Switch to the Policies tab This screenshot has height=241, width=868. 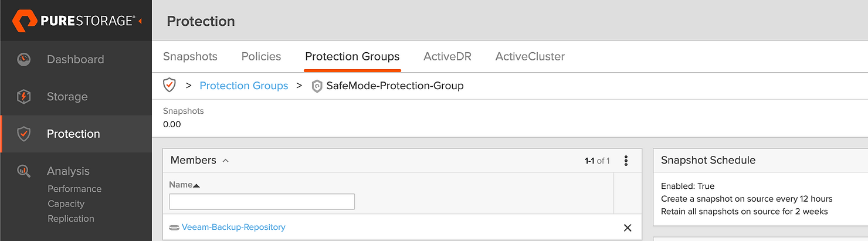(261, 57)
